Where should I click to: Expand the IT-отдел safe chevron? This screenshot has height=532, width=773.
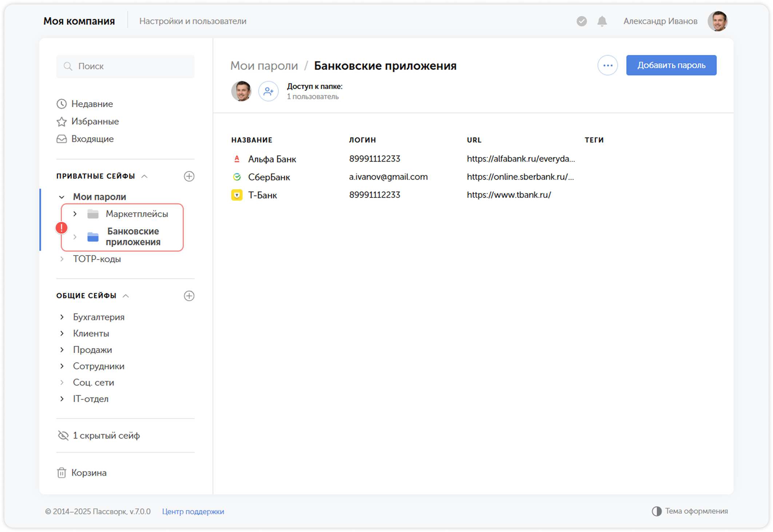click(x=62, y=399)
